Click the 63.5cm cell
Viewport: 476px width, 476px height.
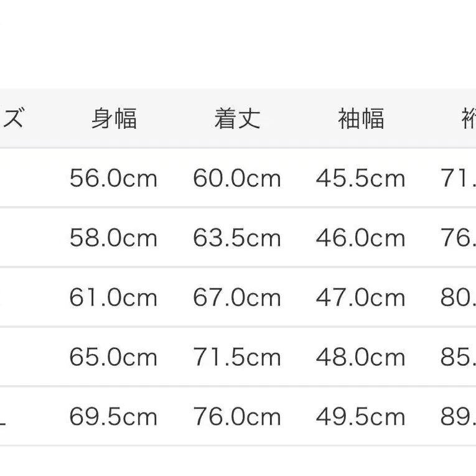237,238
